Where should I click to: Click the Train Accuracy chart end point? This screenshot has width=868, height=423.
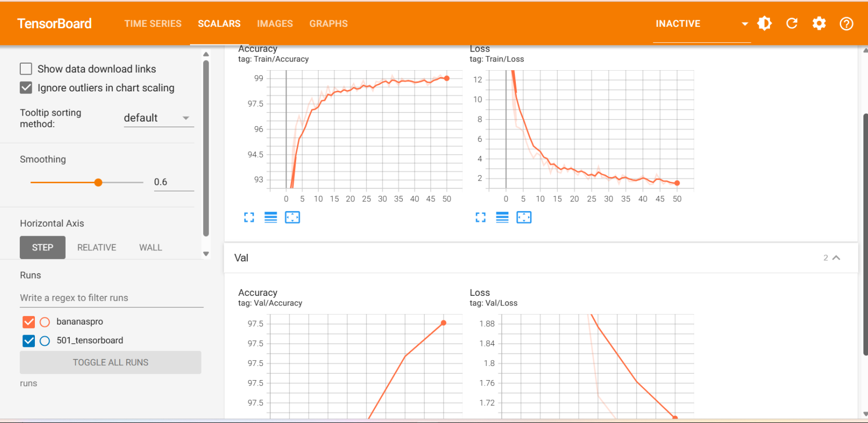(447, 78)
